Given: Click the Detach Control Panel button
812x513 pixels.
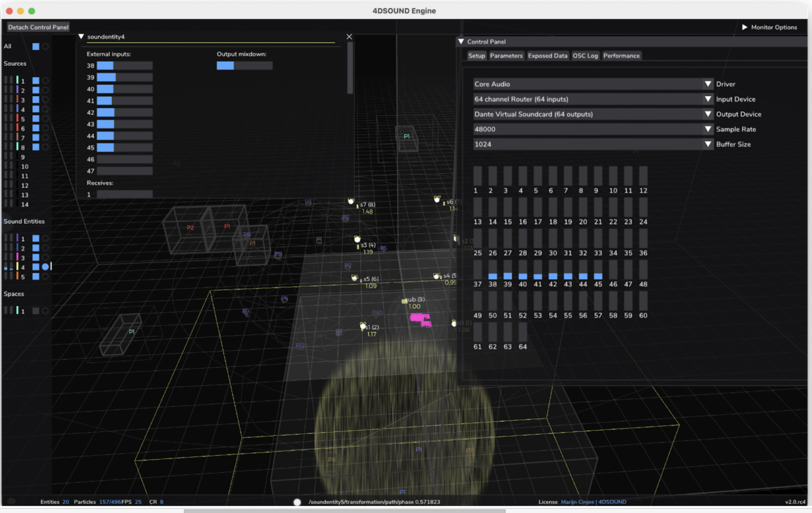Looking at the screenshot, I should (38, 27).
